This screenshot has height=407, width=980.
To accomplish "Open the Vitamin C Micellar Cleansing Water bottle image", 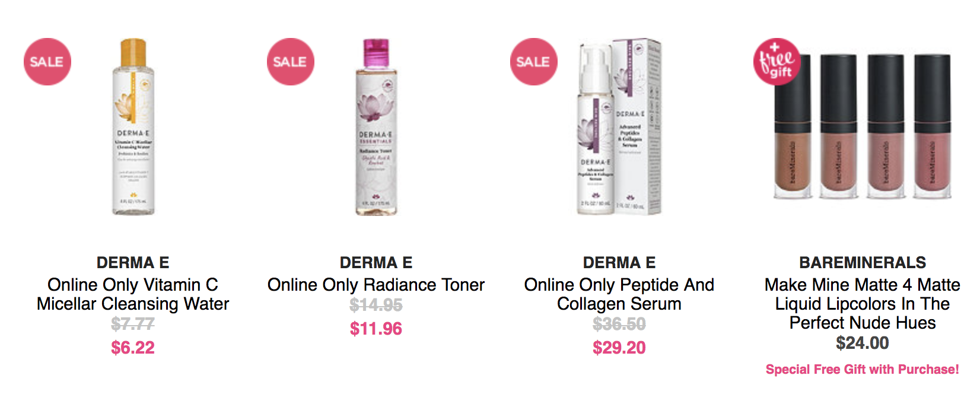I will point(133,126).
